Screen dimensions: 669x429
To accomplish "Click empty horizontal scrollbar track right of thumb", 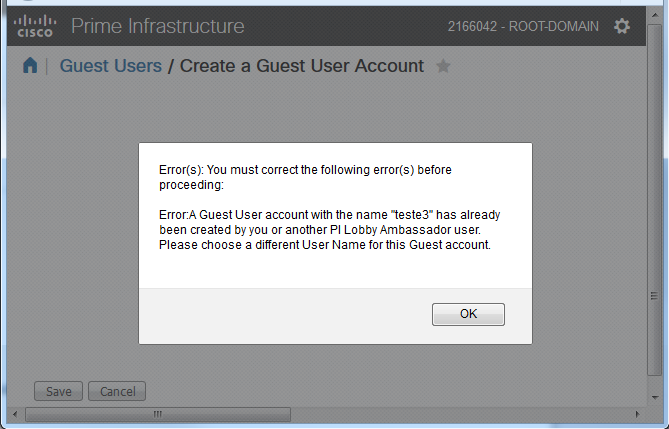I will (461, 414).
